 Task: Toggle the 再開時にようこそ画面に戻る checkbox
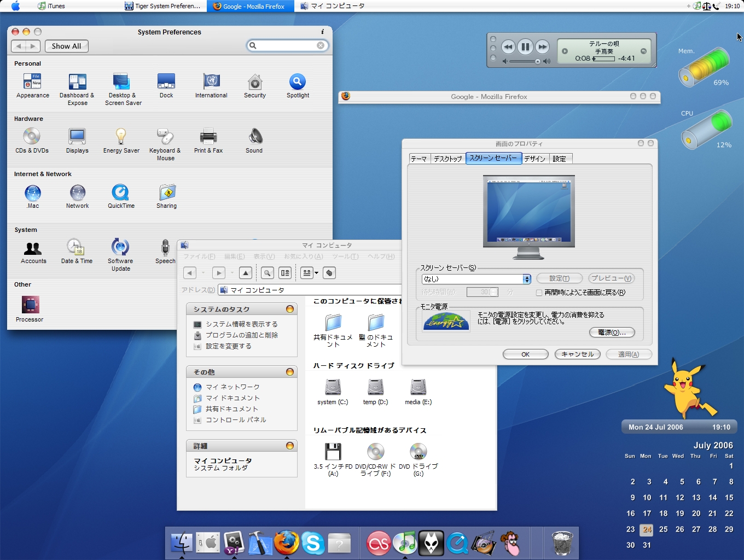click(539, 293)
